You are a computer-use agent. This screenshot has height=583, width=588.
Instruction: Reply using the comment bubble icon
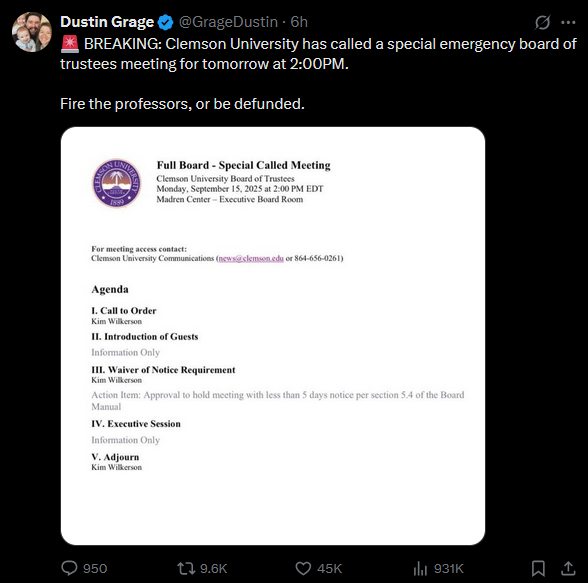pos(69,568)
